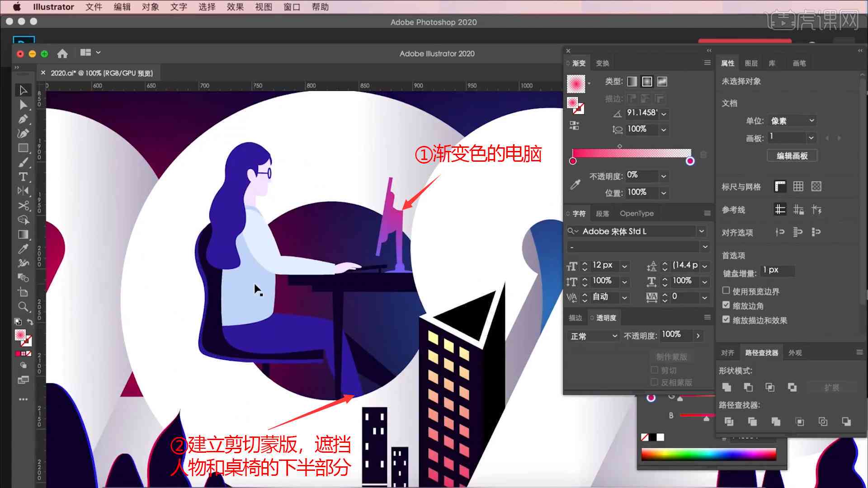
Task: Select the Zoom tool
Action: pyautogui.click(x=23, y=307)
